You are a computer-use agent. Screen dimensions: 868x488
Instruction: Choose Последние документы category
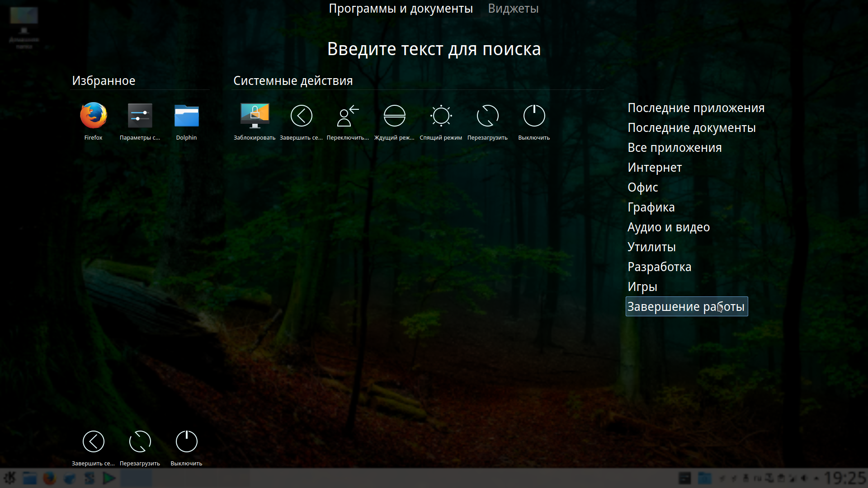pos(691,128)
